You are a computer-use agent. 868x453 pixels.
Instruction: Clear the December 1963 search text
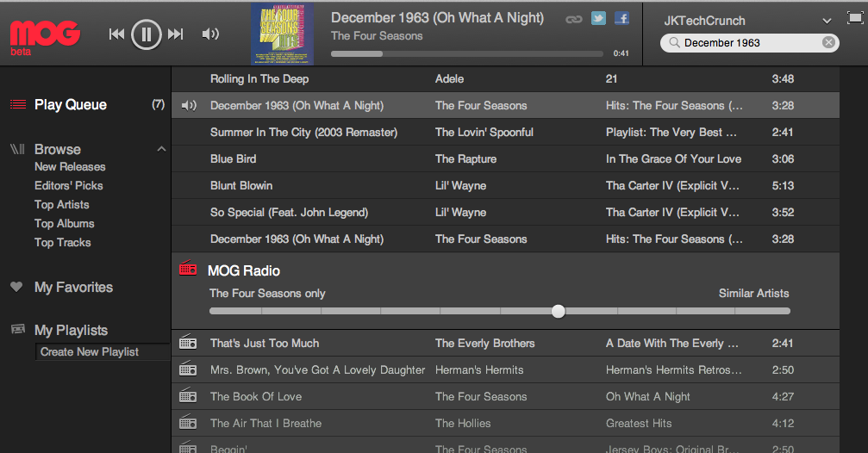828,42
